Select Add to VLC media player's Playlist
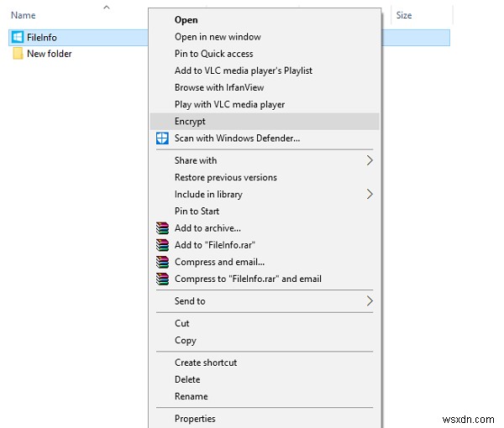 pyautogui.click(x=265, y=70)
